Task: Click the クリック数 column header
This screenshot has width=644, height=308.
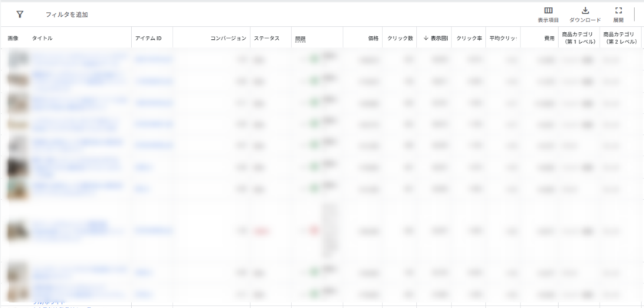Action: (x=400, y=38)
